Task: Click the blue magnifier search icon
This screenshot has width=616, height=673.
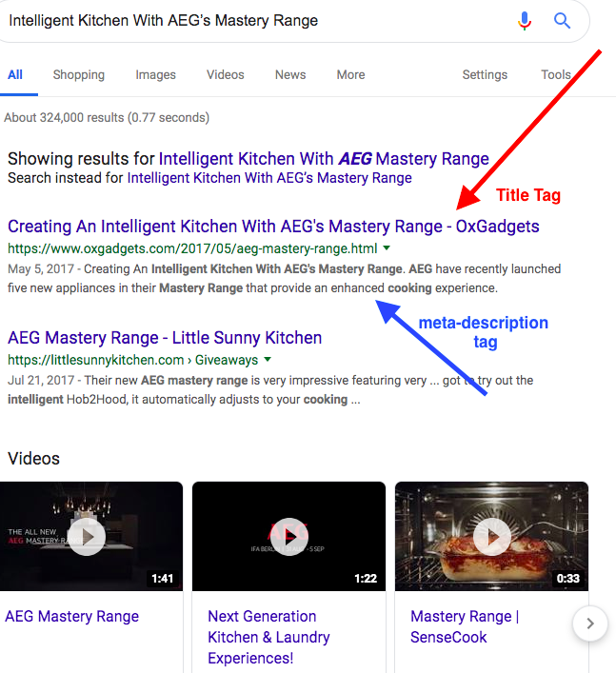Action: tap(562, 21)
